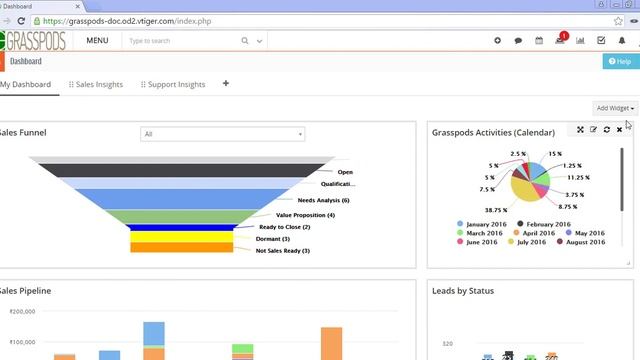Click the Sales Pipeline widget title

[x=25, y=291]
